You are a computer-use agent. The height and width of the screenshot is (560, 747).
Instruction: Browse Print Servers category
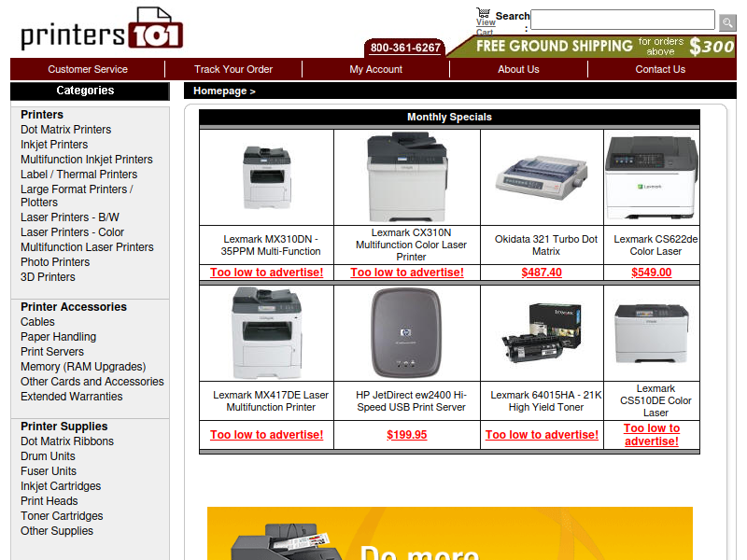coord(52,352)
